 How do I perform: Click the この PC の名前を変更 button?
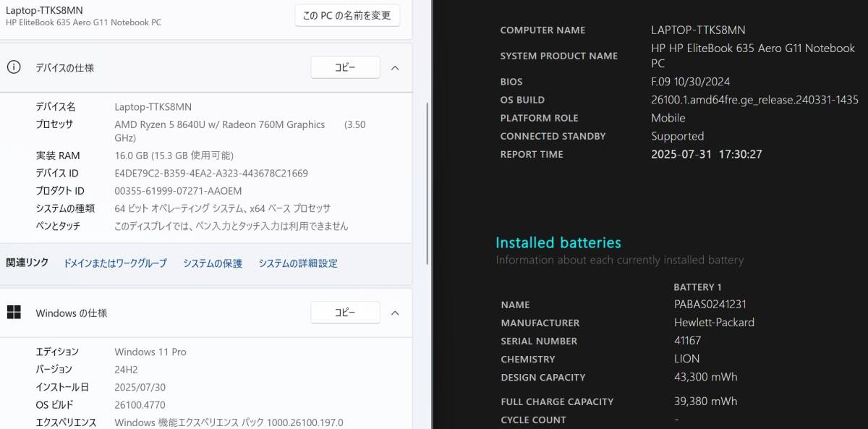[x=346, y=14]
